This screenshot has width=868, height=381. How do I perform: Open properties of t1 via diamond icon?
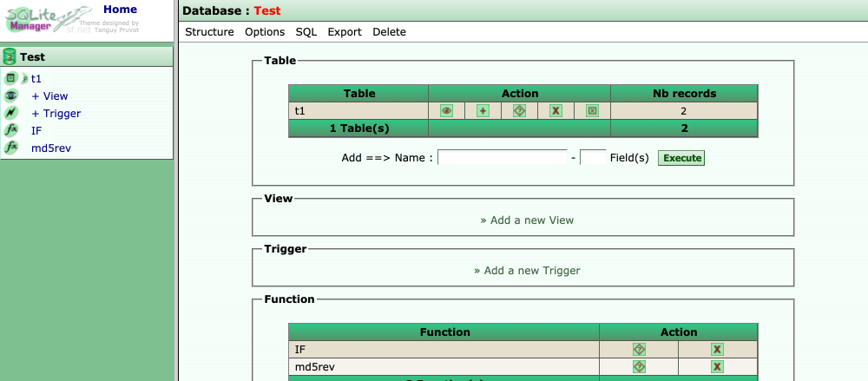[519, 111]
